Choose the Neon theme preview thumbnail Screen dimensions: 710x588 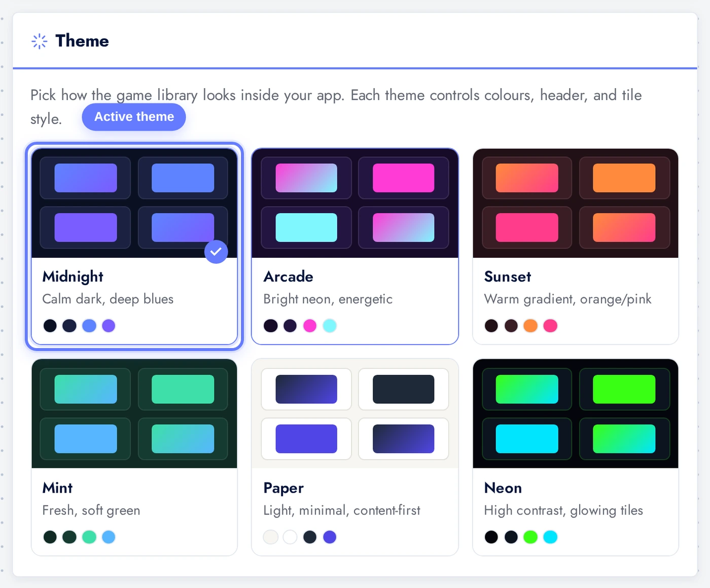coord(576,413)
